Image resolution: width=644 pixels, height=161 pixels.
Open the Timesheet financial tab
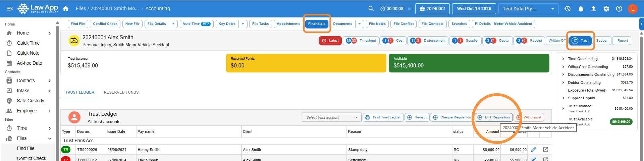coord(361,41)
